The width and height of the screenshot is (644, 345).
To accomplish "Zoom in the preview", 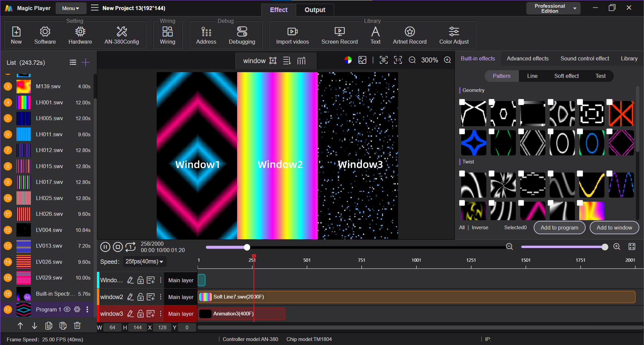I will pos(447,60).
